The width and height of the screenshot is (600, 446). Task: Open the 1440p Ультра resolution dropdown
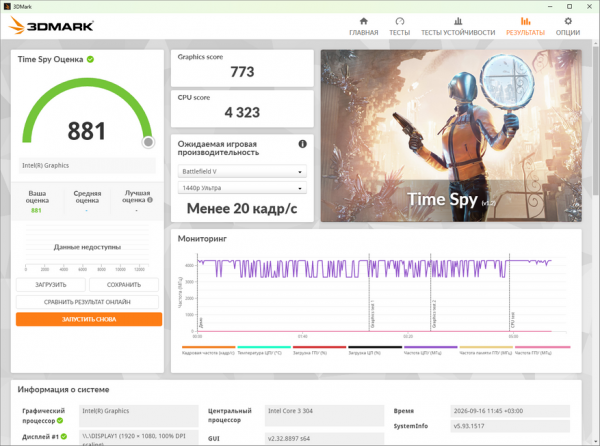coord(242,188)
